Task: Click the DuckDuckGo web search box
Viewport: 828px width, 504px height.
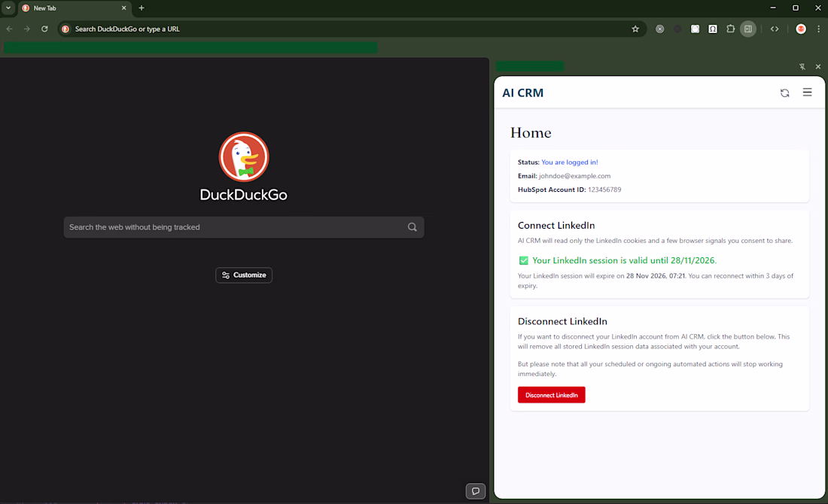Action: pyautogui.click(x=243, y=227)
